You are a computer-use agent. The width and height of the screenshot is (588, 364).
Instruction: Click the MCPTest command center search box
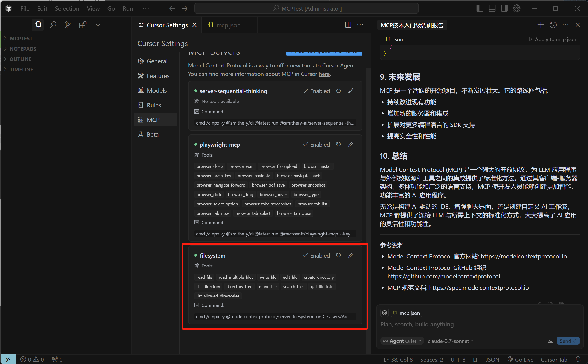point(307,8)
